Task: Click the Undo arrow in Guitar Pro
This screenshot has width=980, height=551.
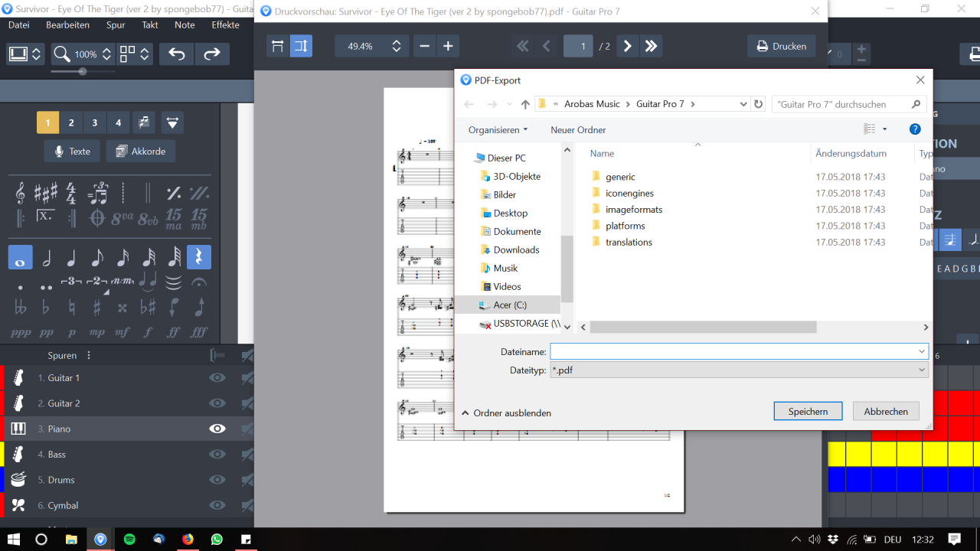Action: (x=177, y=54)
